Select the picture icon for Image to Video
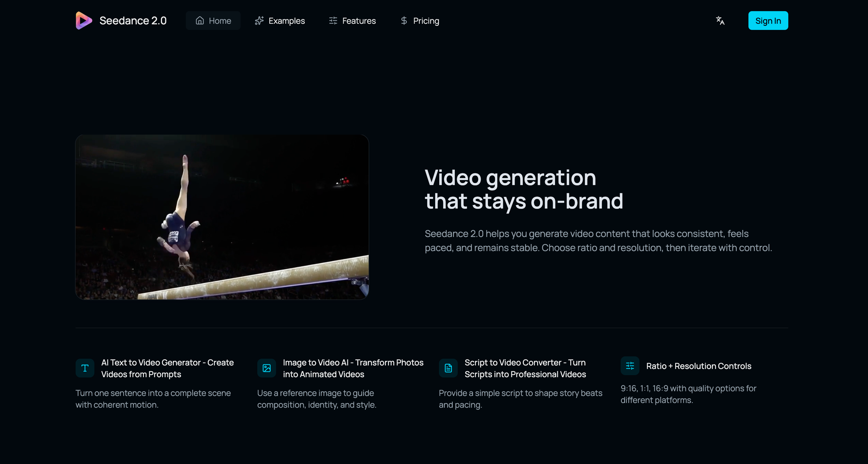868x464 pixels. [266, 368]
